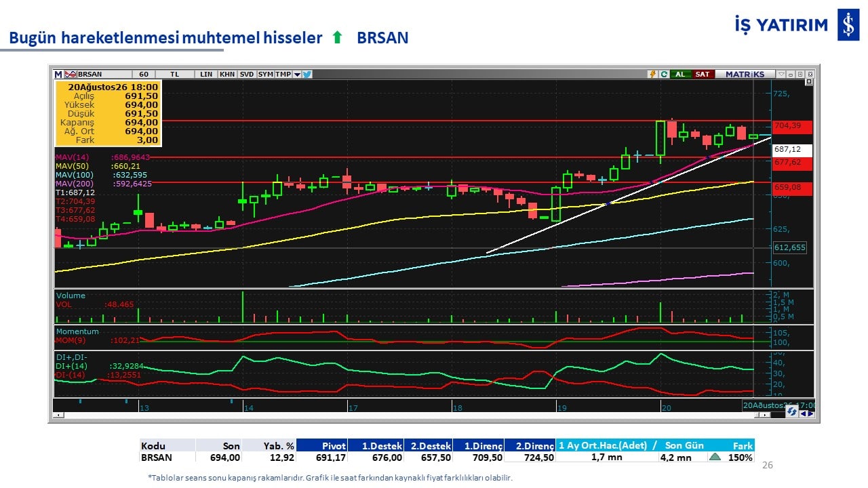Viewport: 868px width, 488px height.
Task: Click the Volume panel label
Action: coord(71,296)
